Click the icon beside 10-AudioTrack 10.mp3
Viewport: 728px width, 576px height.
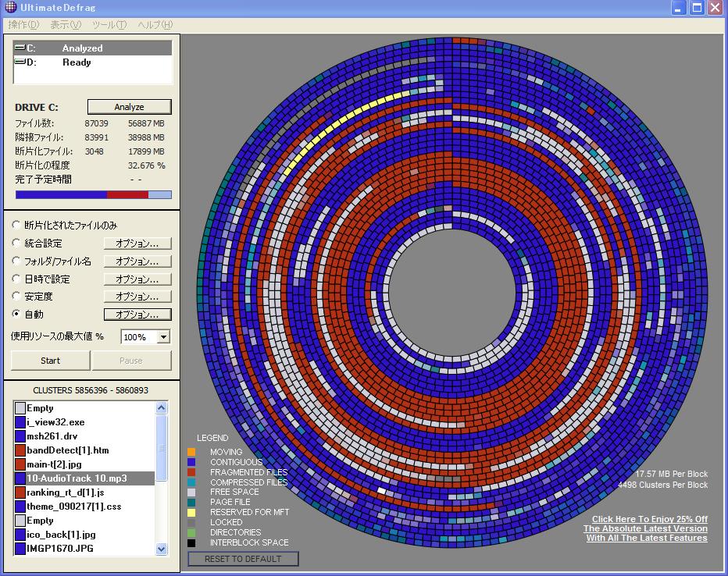pyautogui.click(x=20, y=478)
